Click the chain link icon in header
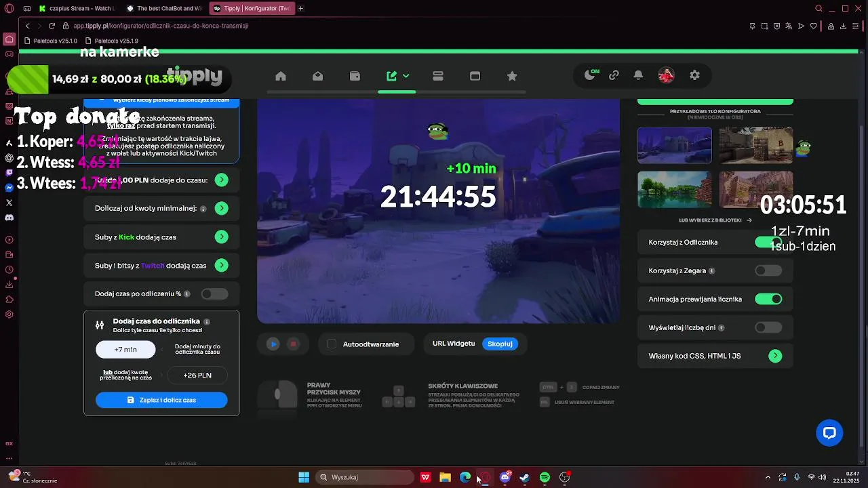 click(614, 75)
